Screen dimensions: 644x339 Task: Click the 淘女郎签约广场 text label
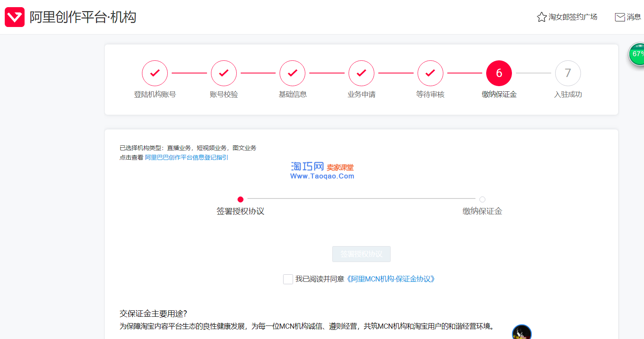click(573, 17)
